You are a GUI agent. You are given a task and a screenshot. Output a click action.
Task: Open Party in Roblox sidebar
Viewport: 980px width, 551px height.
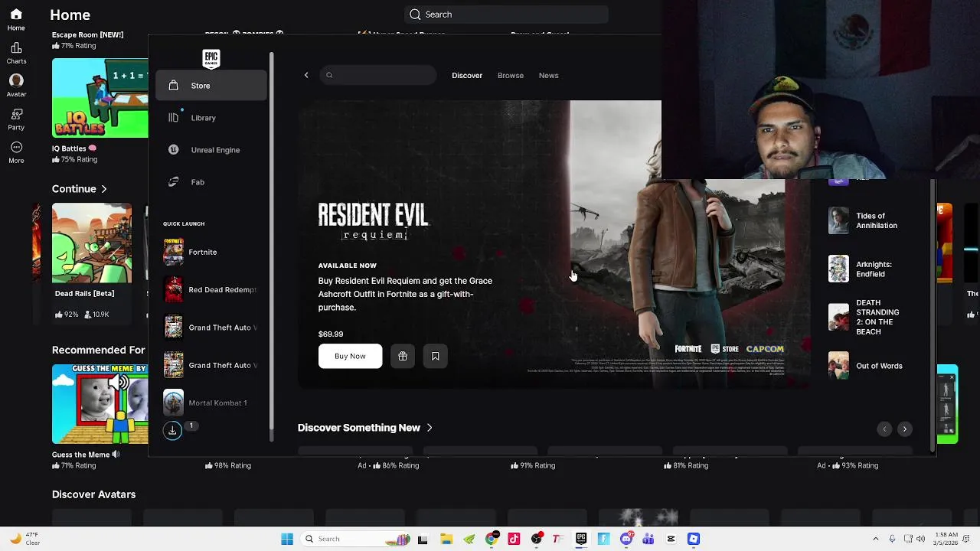[x=16, y=119]
